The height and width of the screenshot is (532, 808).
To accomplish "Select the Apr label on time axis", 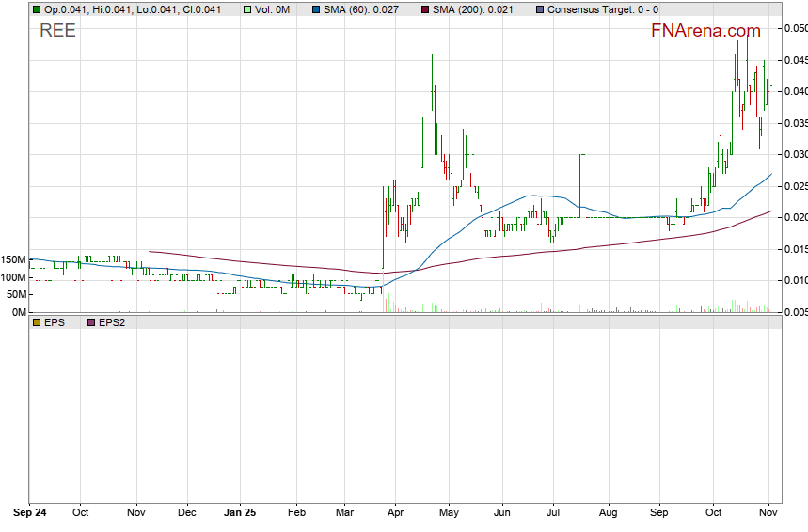I will [395, 513].
